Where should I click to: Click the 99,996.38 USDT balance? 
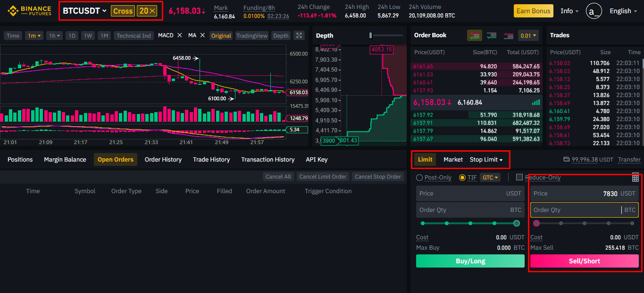point(593,160)
